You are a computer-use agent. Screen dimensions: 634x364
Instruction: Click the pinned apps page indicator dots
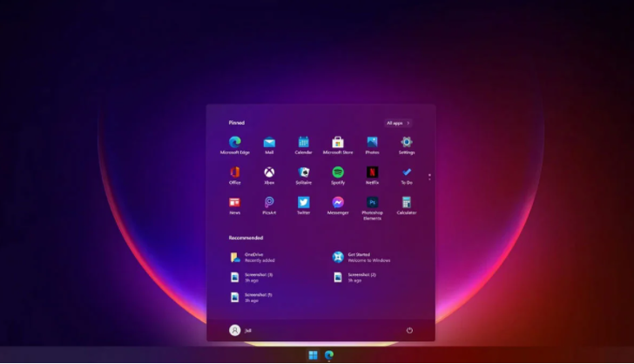tap(428, 177)
